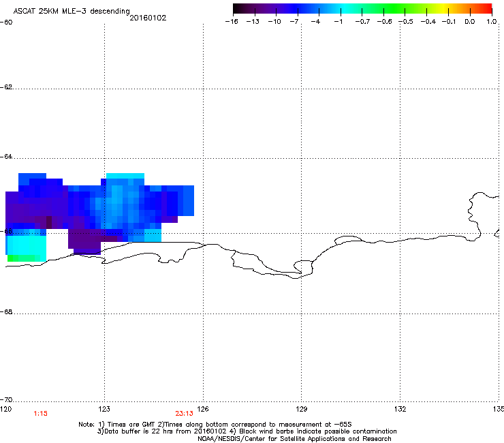504x443 pixels.
Task: Click the note line 'Times are GMT'
Action: [x=131, y=425]
